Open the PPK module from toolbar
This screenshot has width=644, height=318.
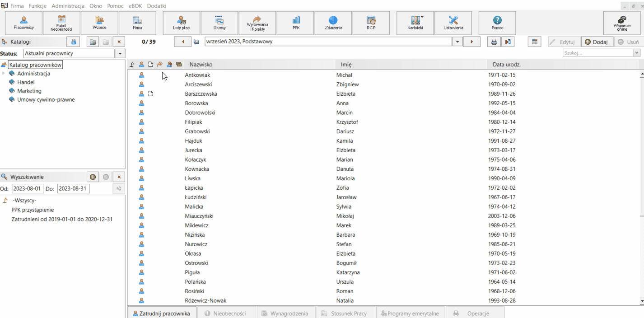(296, 23)
